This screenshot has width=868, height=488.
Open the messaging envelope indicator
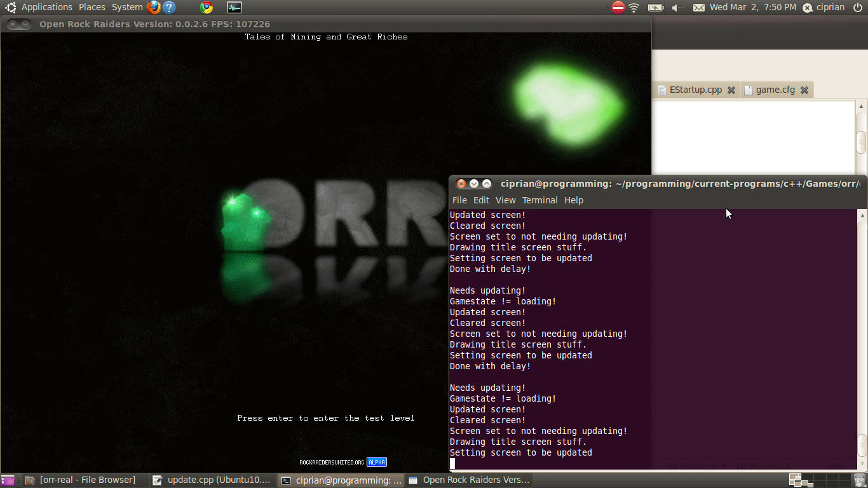(699, 8)
